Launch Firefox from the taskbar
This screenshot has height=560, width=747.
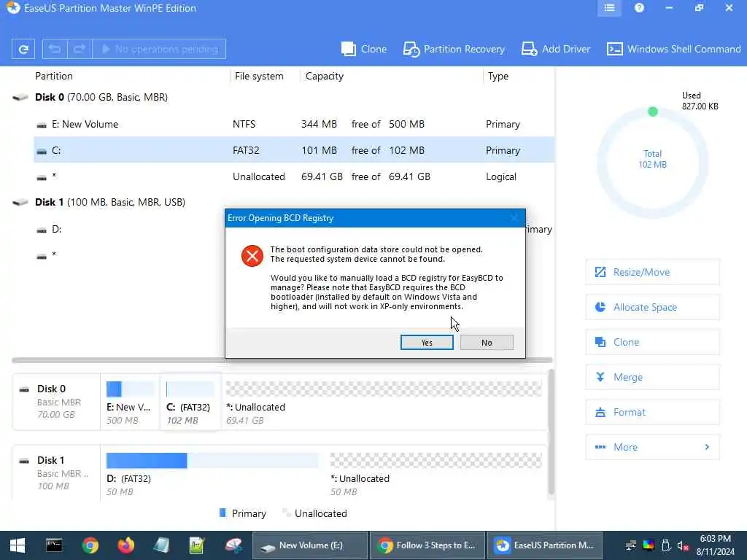coord(125,545)
